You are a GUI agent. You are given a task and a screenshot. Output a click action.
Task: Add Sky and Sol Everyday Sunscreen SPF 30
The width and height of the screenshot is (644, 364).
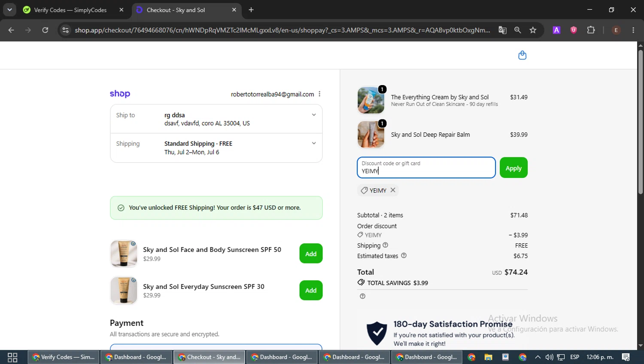(x=311, y=291)
